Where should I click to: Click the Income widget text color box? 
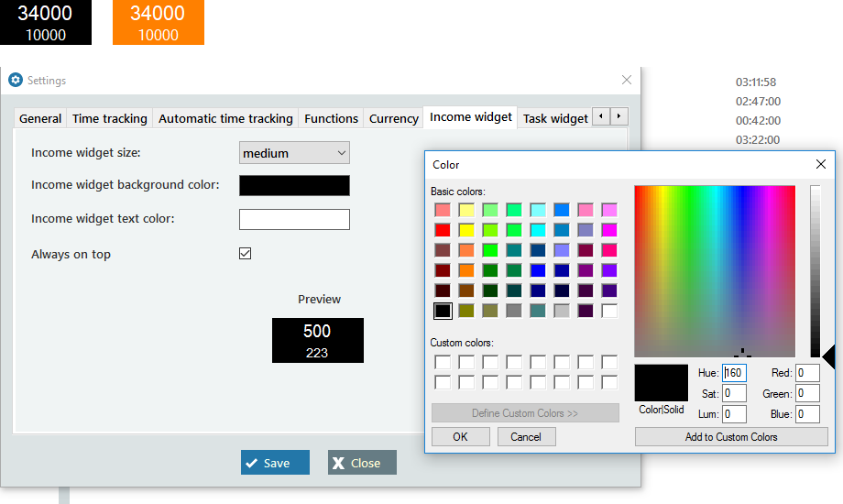(x=294, y=219)
